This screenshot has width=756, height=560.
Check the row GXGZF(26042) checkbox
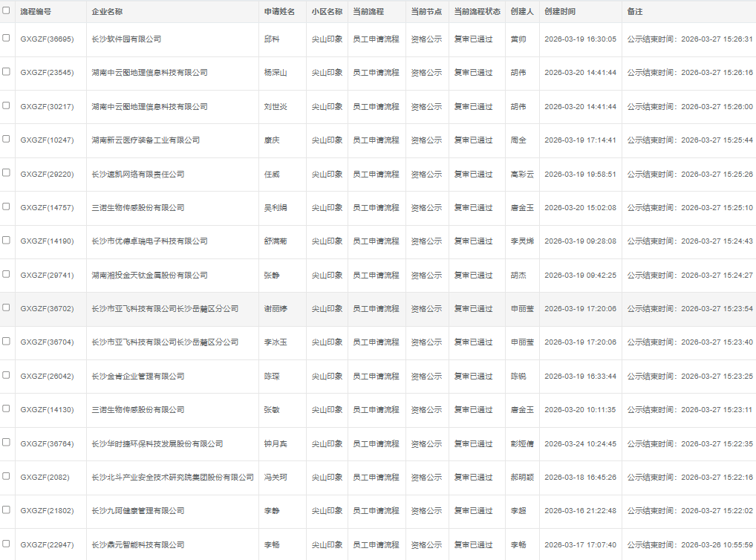click(6, 375)
